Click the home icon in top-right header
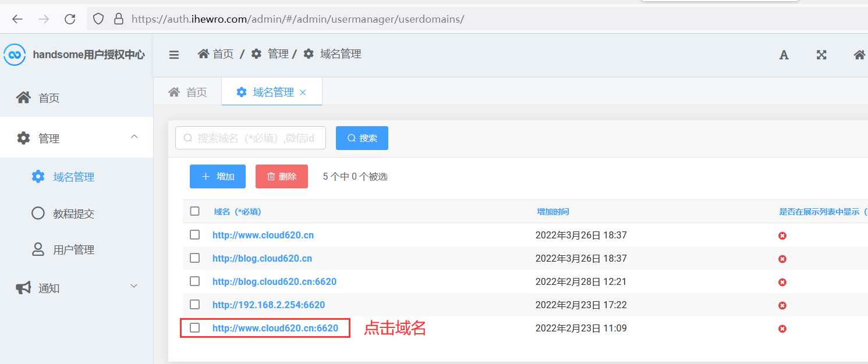The image size is (868, 364). point(859,55)
